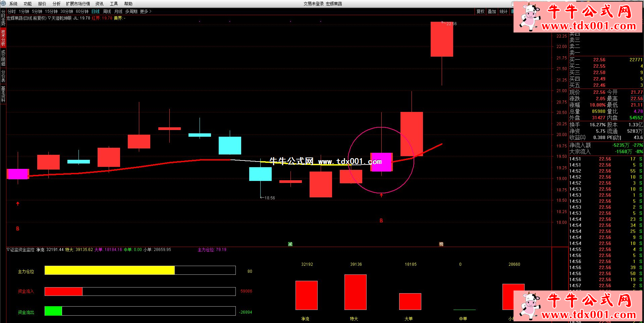Image resolution: width=644 pixels, height=323 pixels.
Task: Click the 14:55 trade tick row
Action: (606, 249)
